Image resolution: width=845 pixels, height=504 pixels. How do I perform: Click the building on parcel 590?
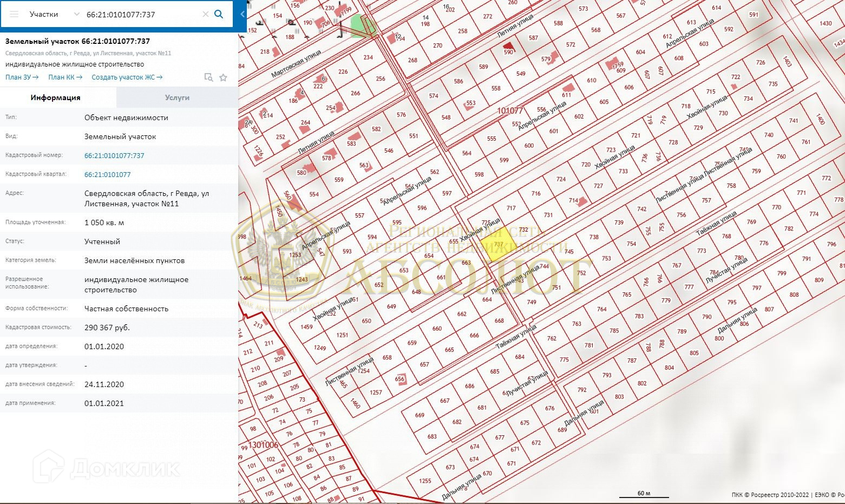(x=509, y=47)
